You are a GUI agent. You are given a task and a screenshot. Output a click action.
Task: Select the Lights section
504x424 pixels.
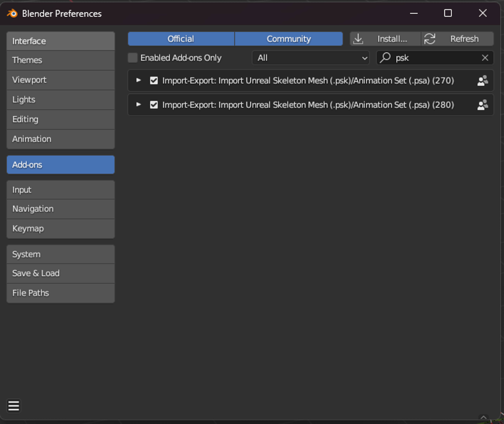point(61,100)
